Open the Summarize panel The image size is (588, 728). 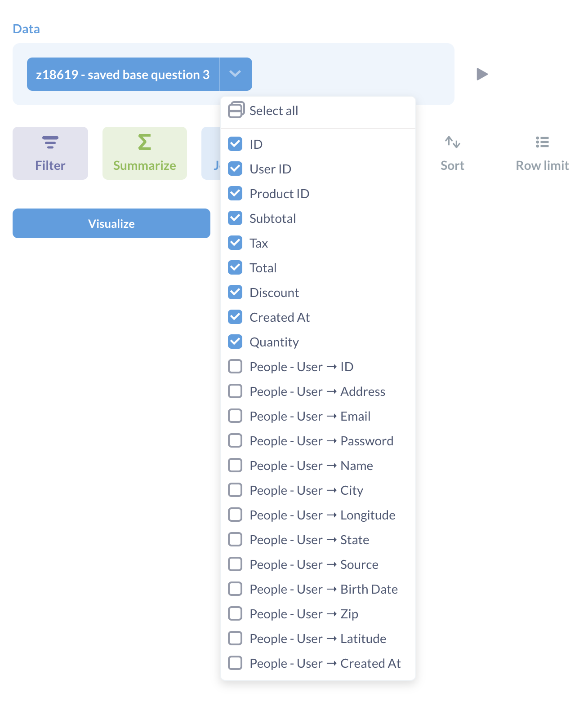(144, 153)
